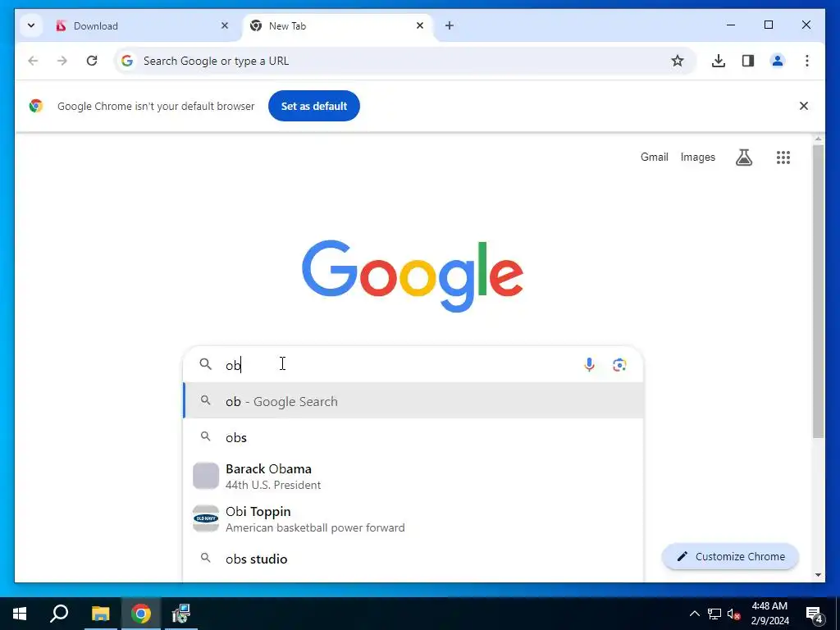This screenshot has width=840, height=630.
Task: Open the network status tray icon
Action: pyautogui.click(x=714, y=614)
